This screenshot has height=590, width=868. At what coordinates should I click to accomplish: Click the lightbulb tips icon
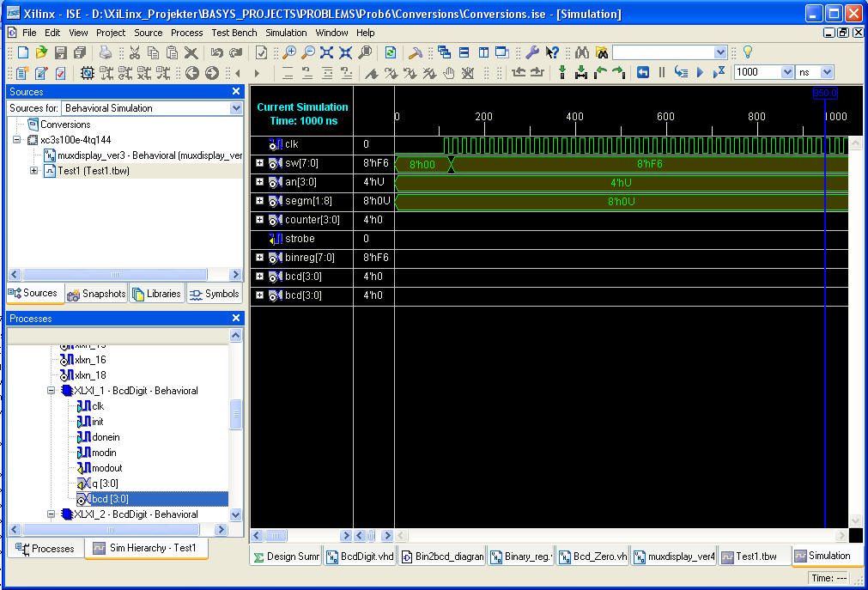[x=748, y=52]
